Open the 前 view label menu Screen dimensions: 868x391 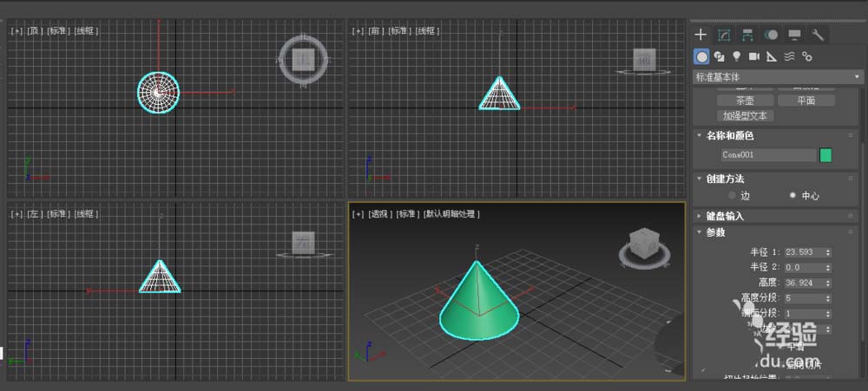point(377,31)
